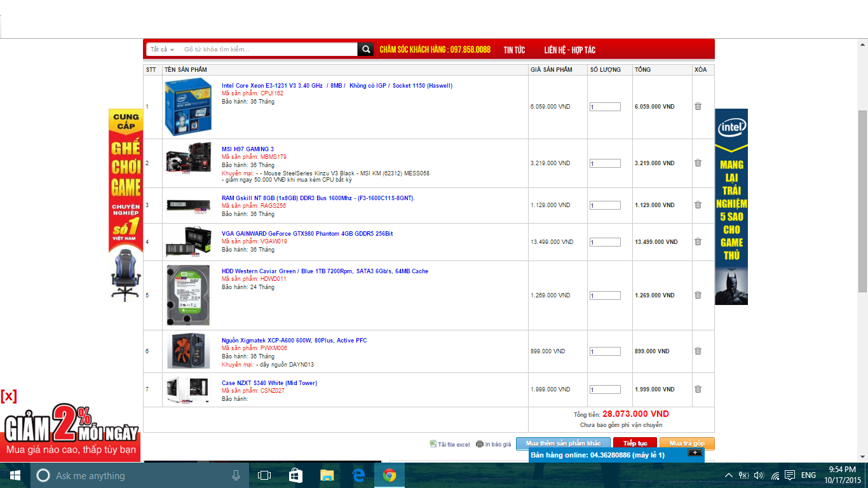Click the Ask me anything search box
Viewport: 868px width, 488px height.
(x=139, y=475)
